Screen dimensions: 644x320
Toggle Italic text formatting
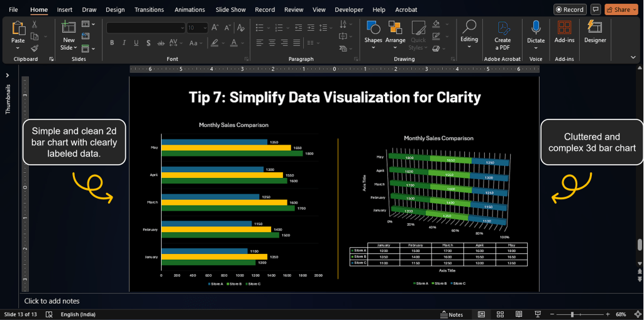pyautogui.click(x=125, y=43)
